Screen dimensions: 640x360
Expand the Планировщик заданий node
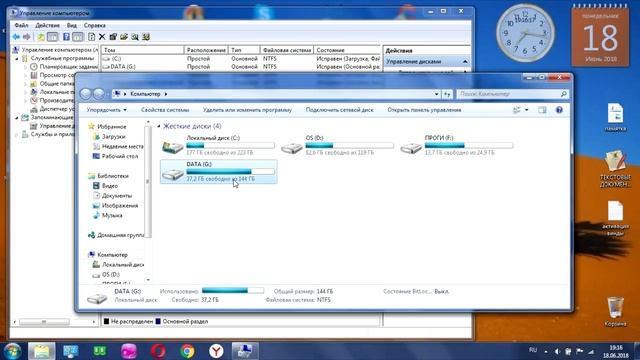pos(25,67)
